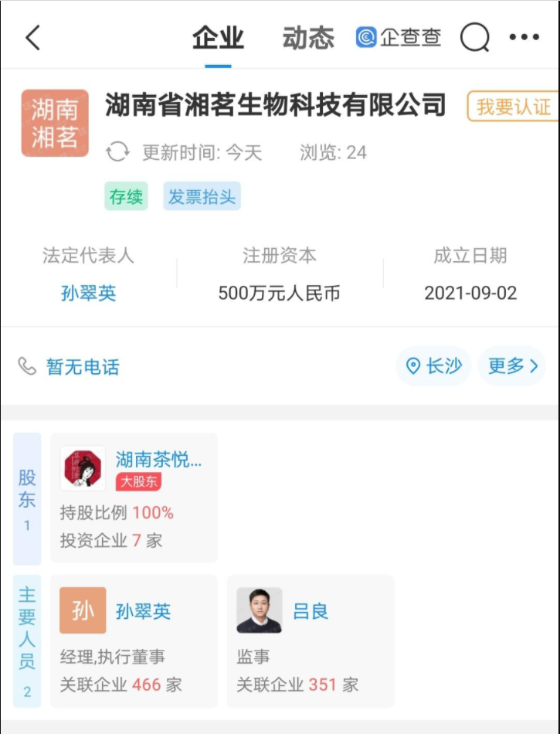The height and width of the screenshot is (734, 560).
Task: Open the 长沙 location button
Action: pyautogui.click(x=434, y=366)
